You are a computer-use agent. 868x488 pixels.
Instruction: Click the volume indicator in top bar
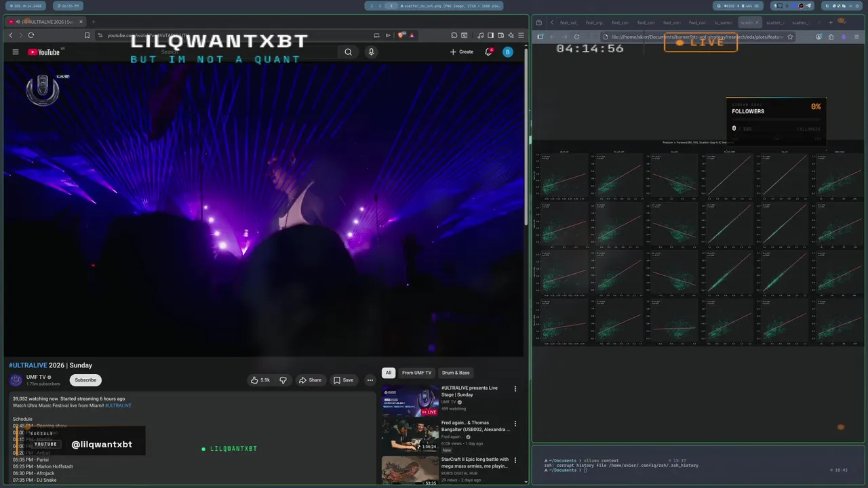point(729,6)
